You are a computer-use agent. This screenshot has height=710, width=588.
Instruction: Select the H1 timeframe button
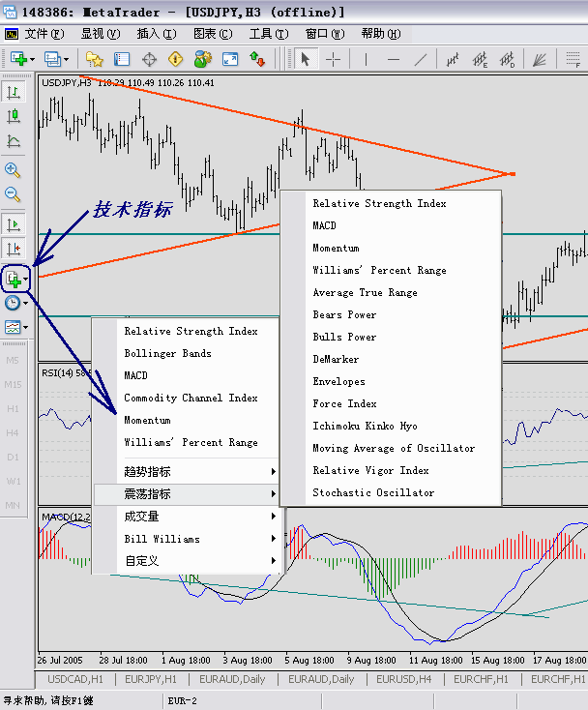pos(13,409)
